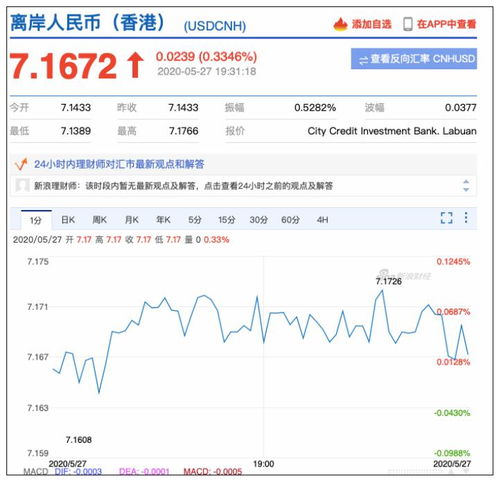Click the 振幅 value 0.5282%
The image size is (499, 481).
click(315, 108)
